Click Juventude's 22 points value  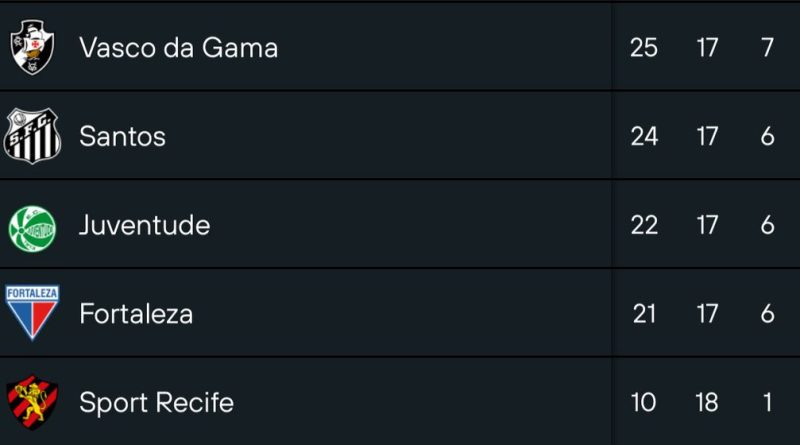coord(644,225)
